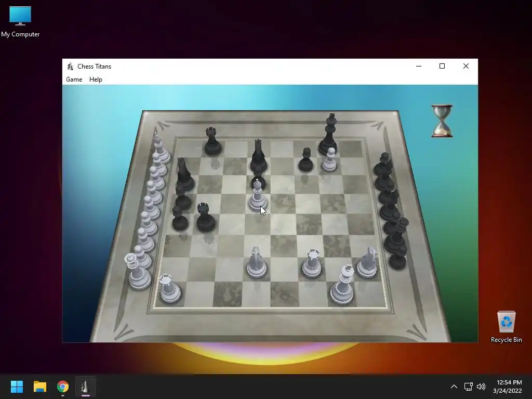
Task: Close the Chess Titans window
Action: (x=466, y=66)
